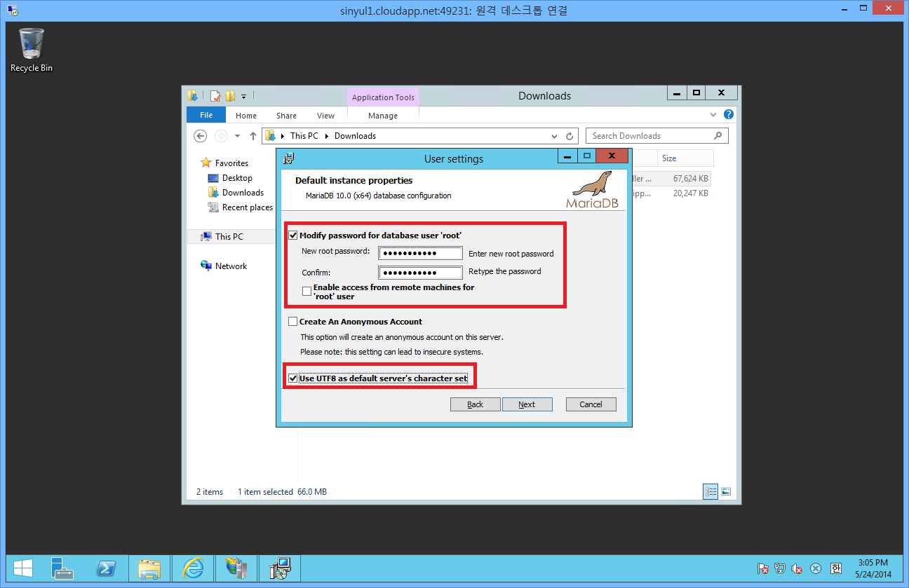Click the Back button in User settings
Image resolution: width=909 pixels, height=588 pixels.
tap(476, 404)
